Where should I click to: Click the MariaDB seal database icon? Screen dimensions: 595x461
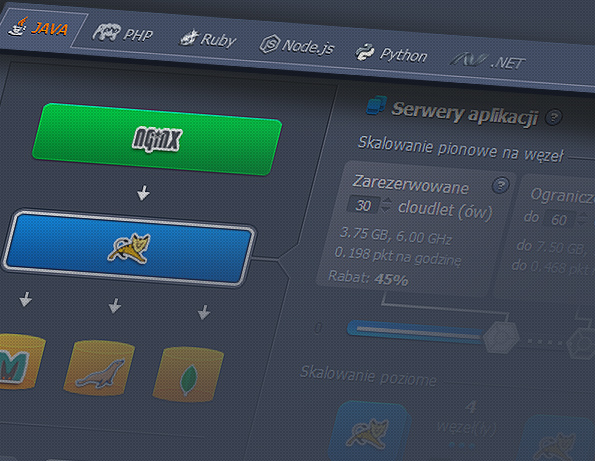coord(99,368)
